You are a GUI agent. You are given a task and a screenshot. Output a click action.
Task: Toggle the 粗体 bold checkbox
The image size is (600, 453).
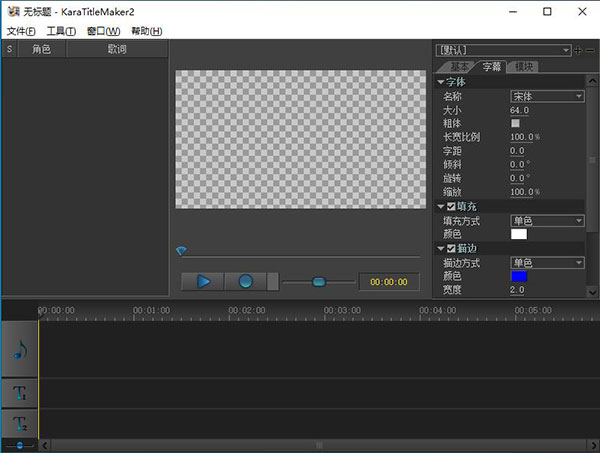516,123
